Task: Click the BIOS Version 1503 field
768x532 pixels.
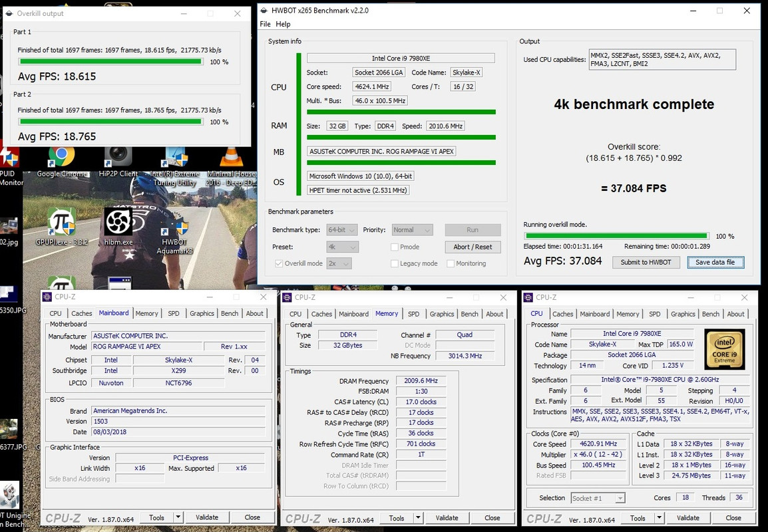Action: point(179,421)
